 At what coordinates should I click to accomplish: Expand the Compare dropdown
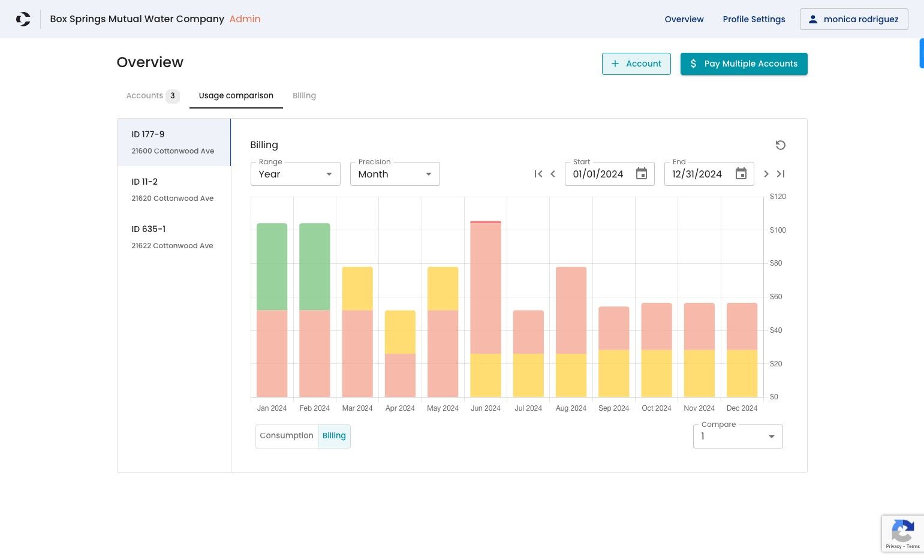(738, 436)
